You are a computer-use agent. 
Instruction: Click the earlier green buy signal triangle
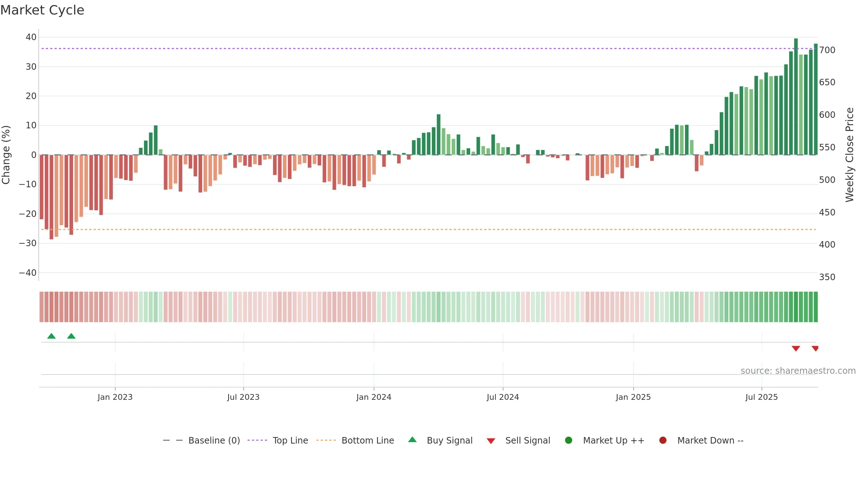(51, 336)
